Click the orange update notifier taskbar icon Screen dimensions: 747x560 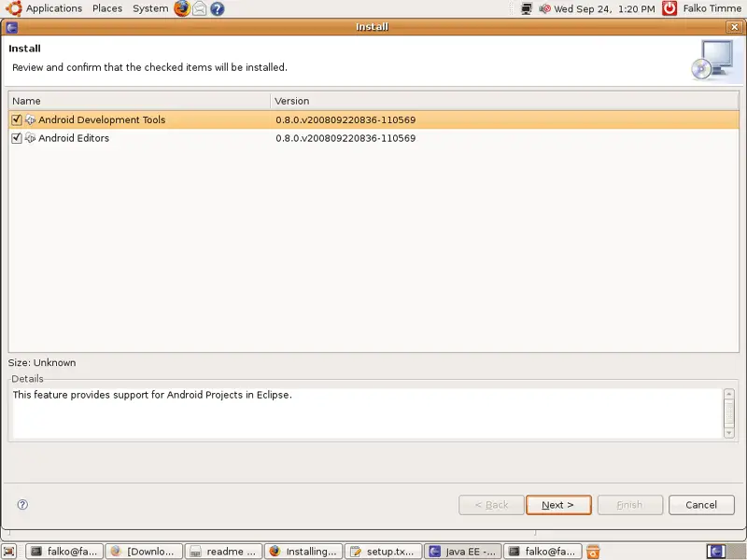pyautogui.click(x=593, y=552)
